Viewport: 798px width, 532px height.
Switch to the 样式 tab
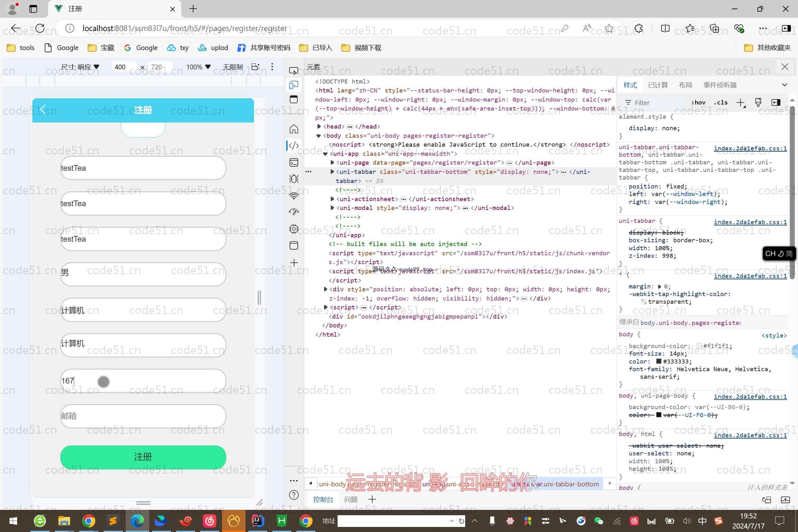coord(630,85)
